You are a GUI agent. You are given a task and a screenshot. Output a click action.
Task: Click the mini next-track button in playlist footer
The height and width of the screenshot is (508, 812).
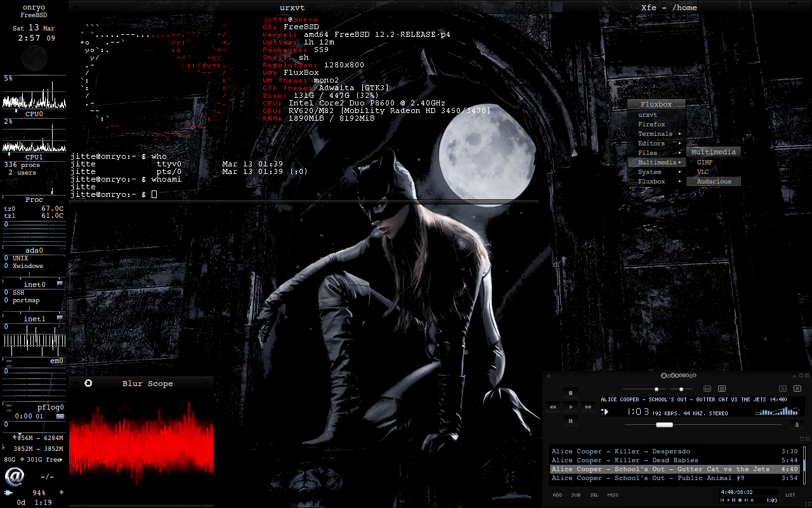746,500
